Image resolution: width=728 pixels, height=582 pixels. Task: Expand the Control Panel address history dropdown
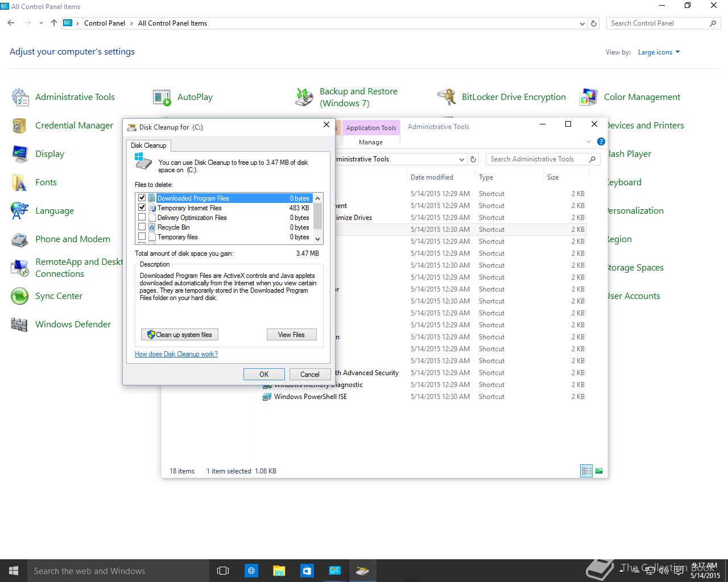(x=582, y=23)
